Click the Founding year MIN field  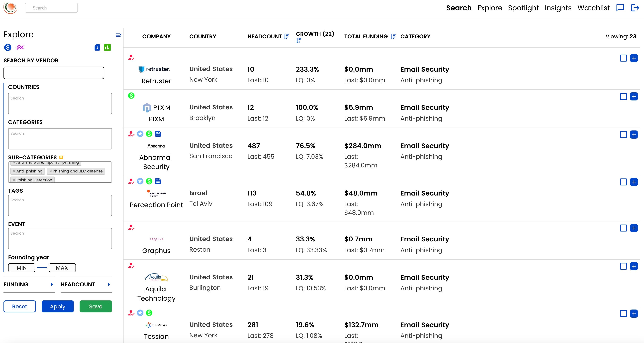click(21, 268)
